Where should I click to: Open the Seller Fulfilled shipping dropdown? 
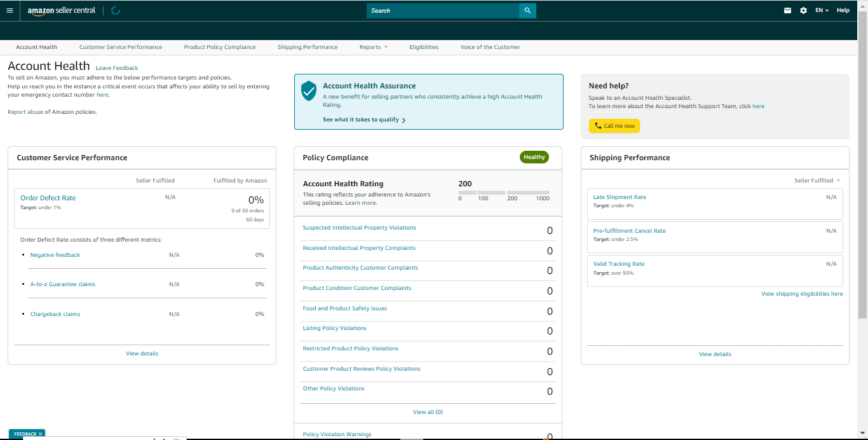pos(817,181)
